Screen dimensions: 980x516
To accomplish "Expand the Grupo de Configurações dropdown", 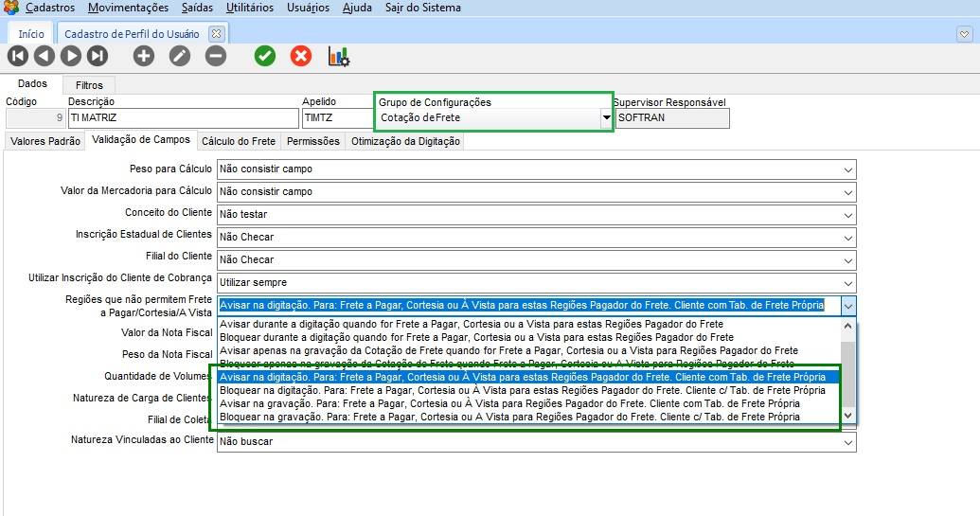I will coord(606,118).
